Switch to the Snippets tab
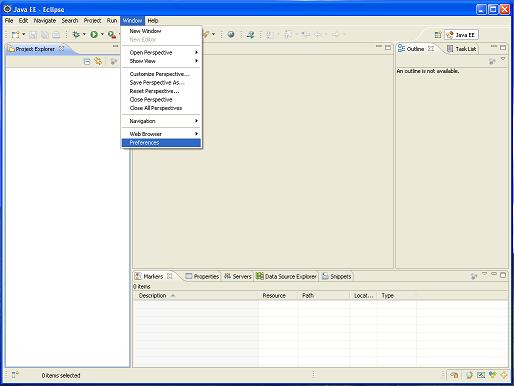The image size is (514, 386). (337, 276)
